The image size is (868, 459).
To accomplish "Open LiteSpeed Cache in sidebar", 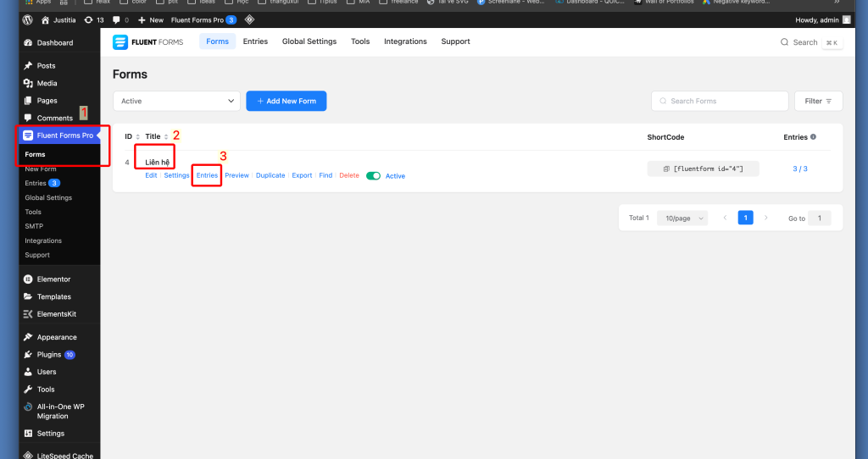I will (28, 456).
